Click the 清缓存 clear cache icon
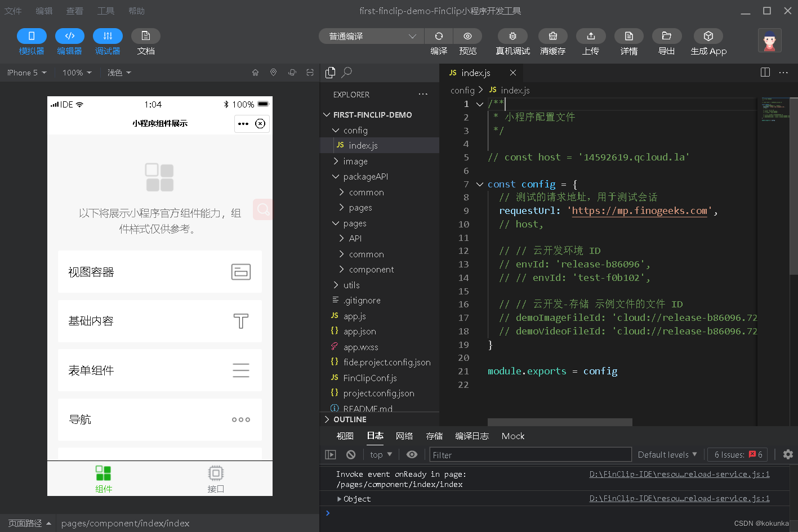 pyautogui.click(x=552, y=35)
